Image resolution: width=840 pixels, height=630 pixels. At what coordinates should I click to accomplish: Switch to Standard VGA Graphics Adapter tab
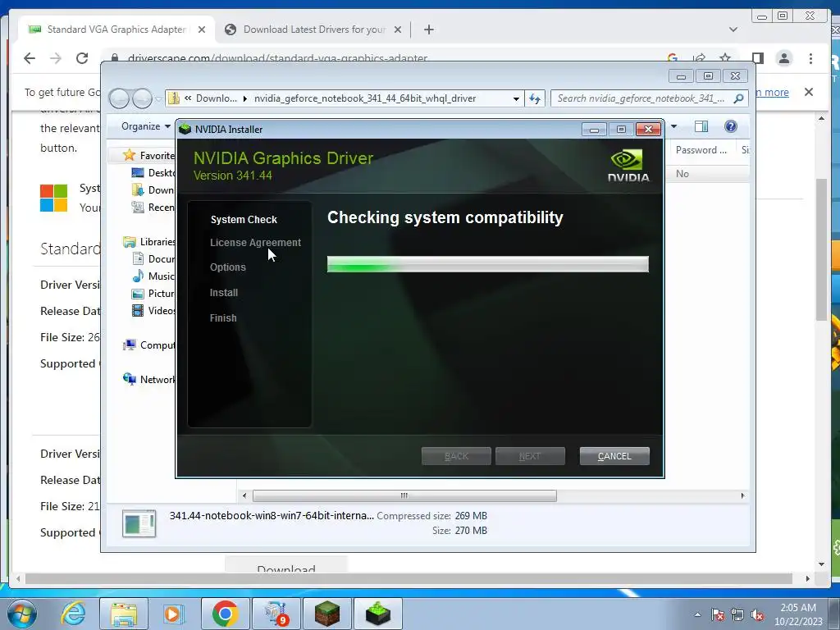(x=116, y=30)
